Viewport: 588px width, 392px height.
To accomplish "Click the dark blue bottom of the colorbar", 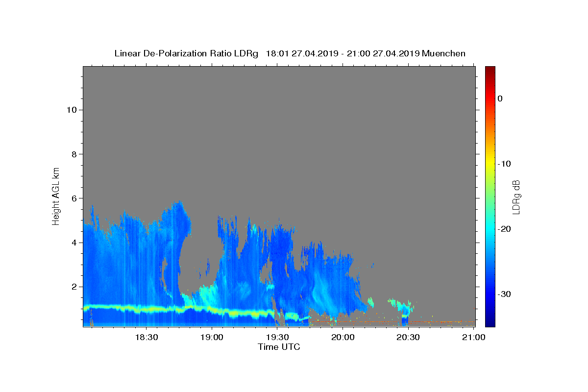I will point(490,321).
